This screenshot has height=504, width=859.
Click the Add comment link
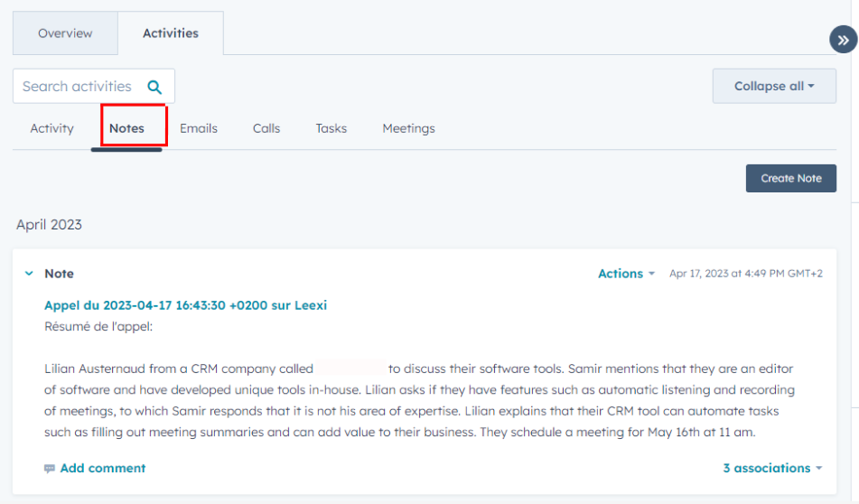102,468
